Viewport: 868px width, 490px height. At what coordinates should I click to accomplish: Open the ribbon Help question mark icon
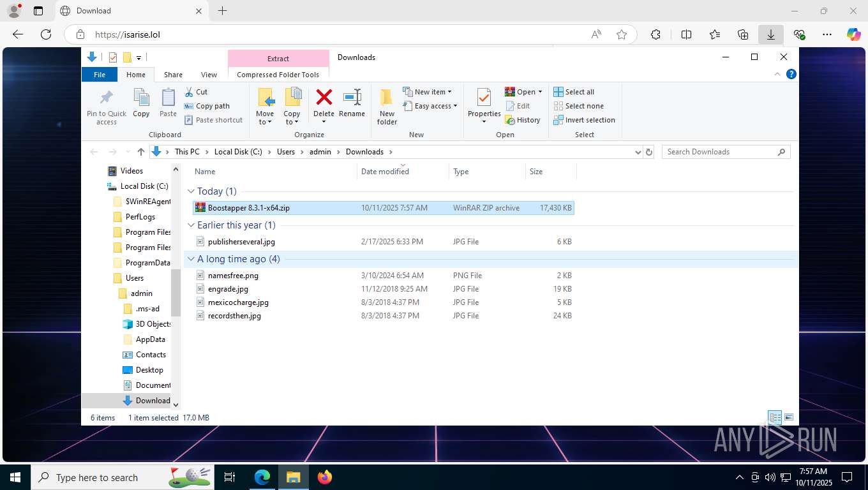pos(791,74)
